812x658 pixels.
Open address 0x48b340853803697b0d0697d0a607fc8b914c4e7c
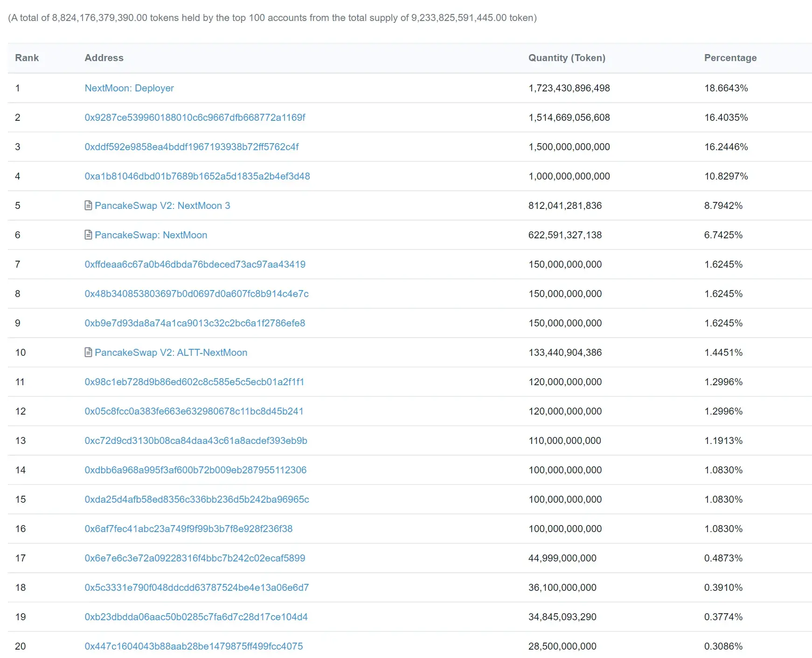[x=197, y=294]
